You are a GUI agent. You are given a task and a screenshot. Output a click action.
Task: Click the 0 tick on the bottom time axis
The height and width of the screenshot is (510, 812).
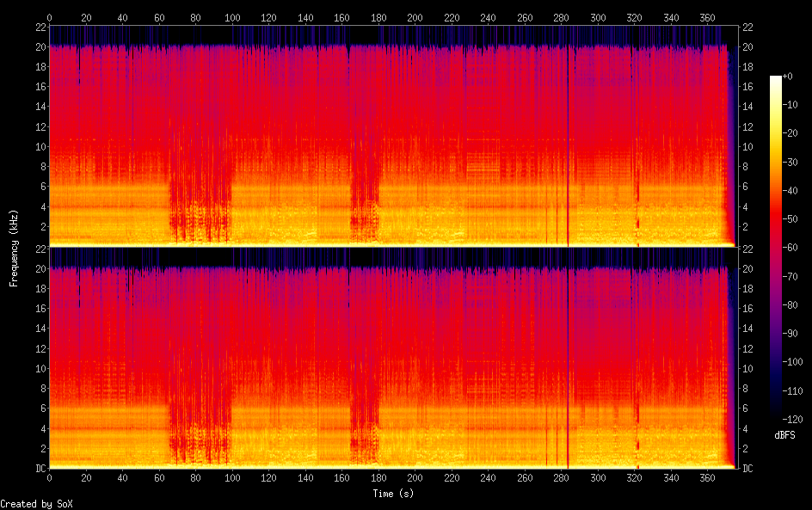click(x=49, y=478)
